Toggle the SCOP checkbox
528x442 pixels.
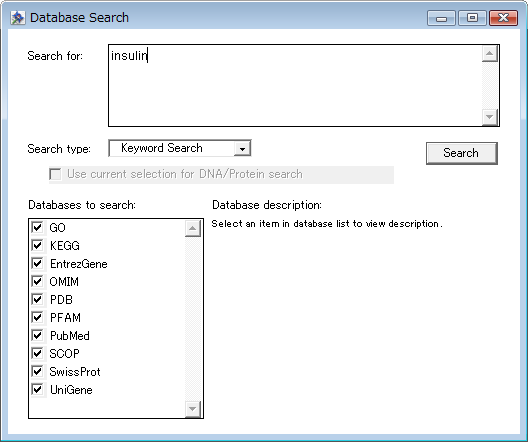[x=37, y=353]
